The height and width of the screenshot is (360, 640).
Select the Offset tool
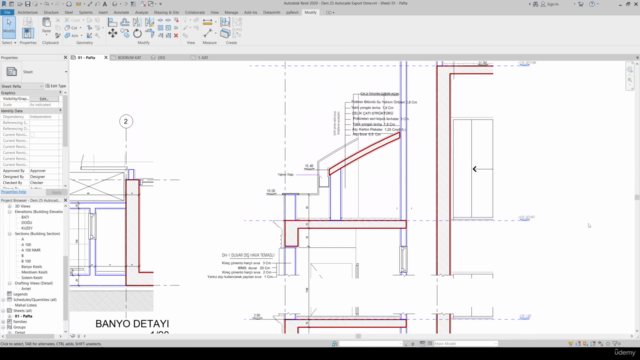point(125,22)
